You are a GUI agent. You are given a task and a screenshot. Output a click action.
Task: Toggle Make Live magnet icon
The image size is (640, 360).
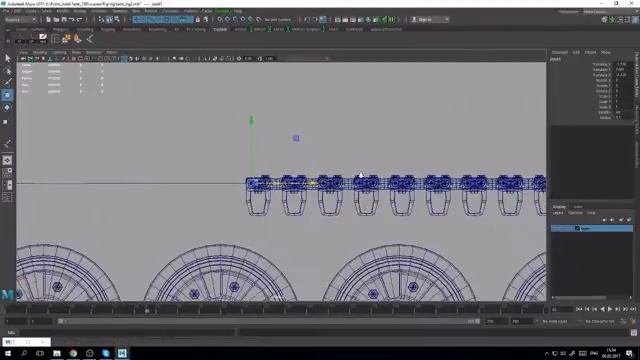click(x=259, y=20)
